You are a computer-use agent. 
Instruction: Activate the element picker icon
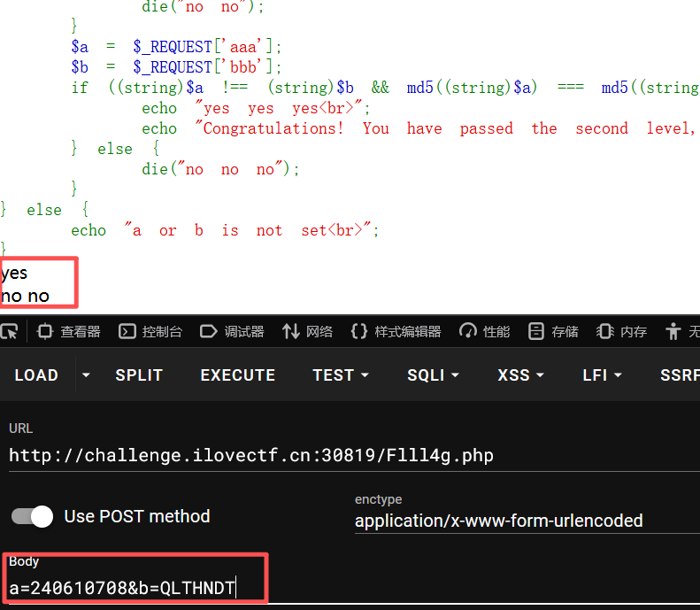[x=10, y=332]
